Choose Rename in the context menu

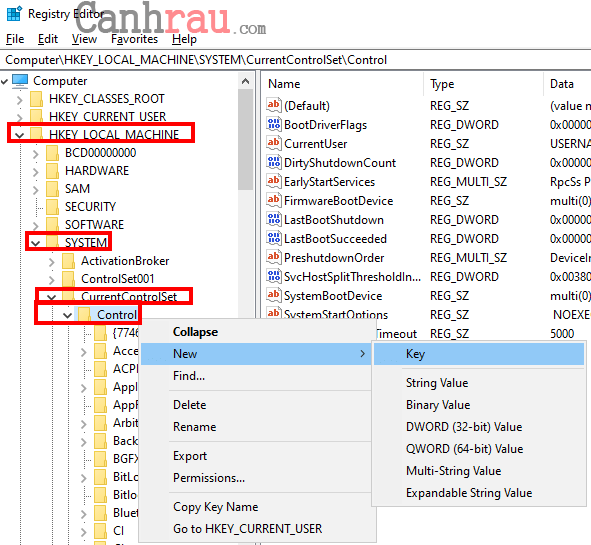256,426
